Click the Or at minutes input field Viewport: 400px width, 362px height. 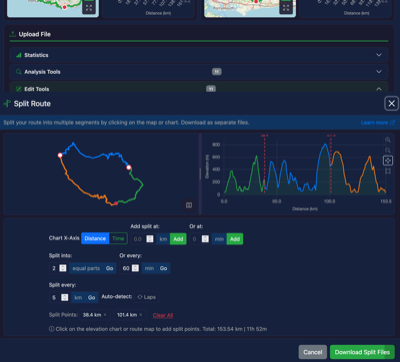click(199, 239)
